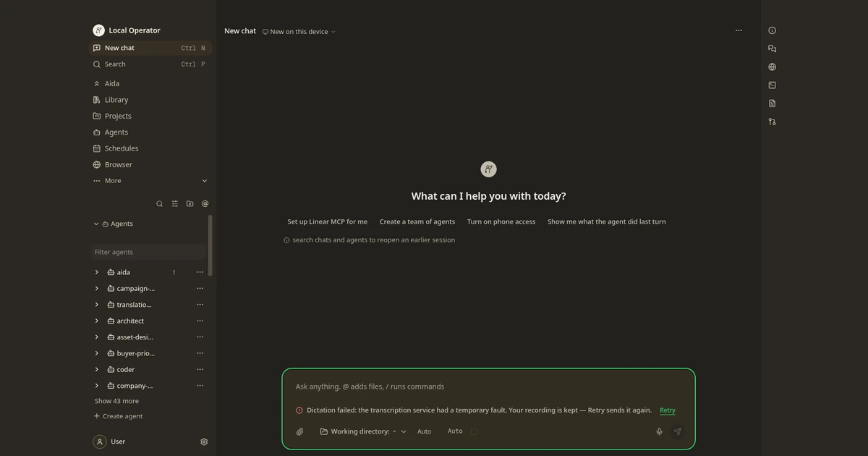Image resolution: width=868 pixels, height=456 pixels.
Task: Choose Set up Linear MCP for me
Action: pos(328,221)
